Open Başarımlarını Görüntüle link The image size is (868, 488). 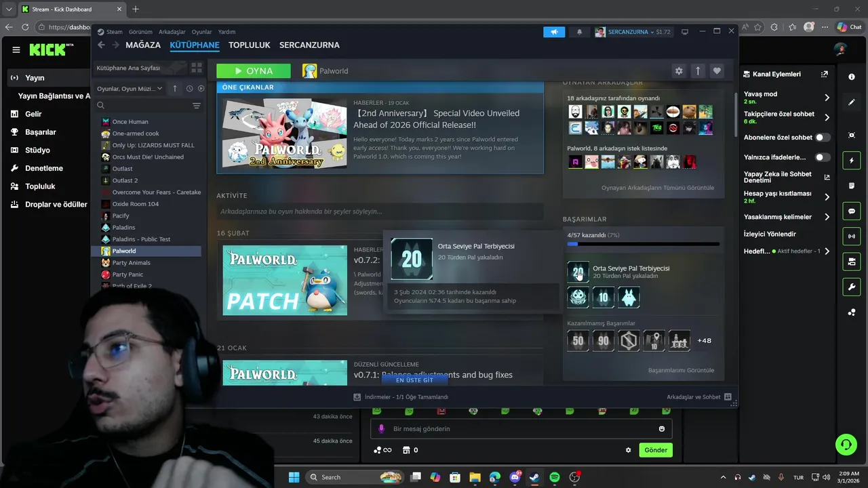[x=681, y=370]
